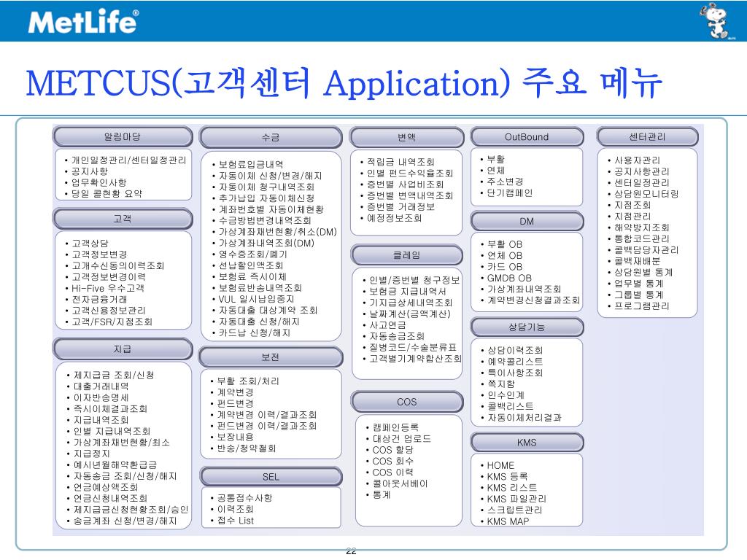Click '반송/청약철회' item
The width and height of the screenshot is (747, 560).
coord(247,448)
